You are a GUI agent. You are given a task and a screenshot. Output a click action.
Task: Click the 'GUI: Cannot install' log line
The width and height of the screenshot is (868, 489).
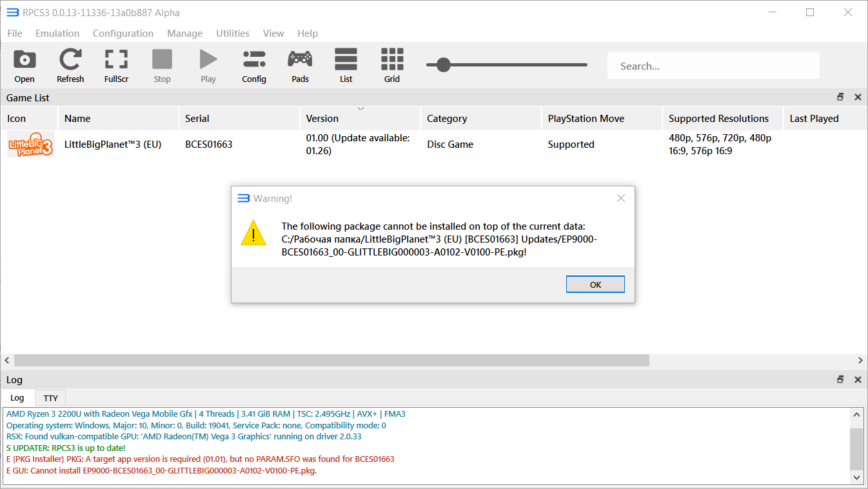click(x=161, y=470)
